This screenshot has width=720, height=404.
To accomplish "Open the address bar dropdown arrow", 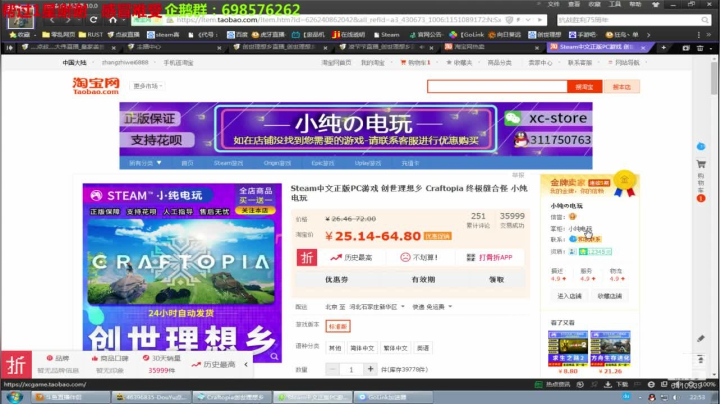I will coord(528,20).
